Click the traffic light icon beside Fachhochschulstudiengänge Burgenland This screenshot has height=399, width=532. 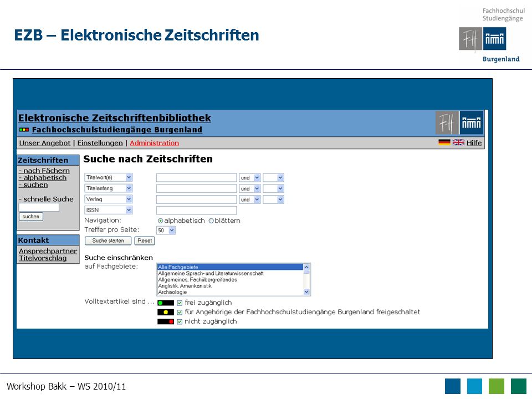24,130
